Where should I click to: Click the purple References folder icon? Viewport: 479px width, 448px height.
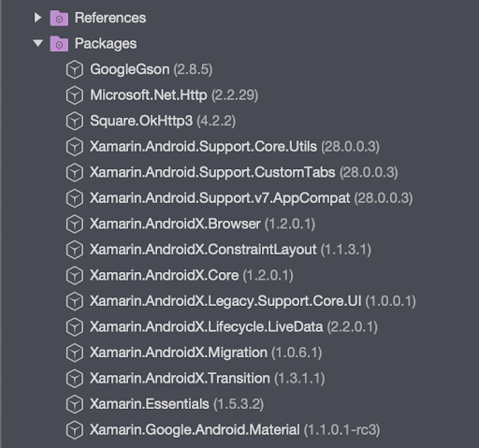pos(59,18)
